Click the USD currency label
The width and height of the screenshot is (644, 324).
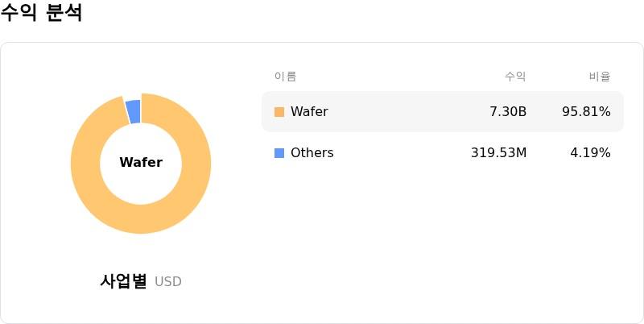[x=168, y=282]
